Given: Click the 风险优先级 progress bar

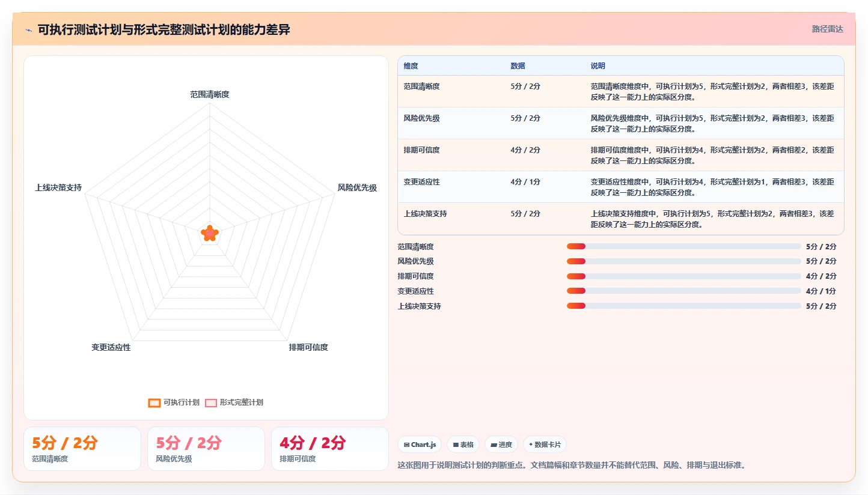Looking at the screenshot, I should (x=683, y=261).
